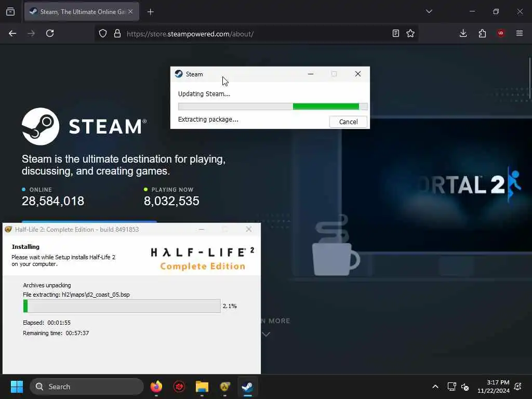
Task: Click the Half-Life 2 extraction progress bar
Action: [x=122, y=306]
